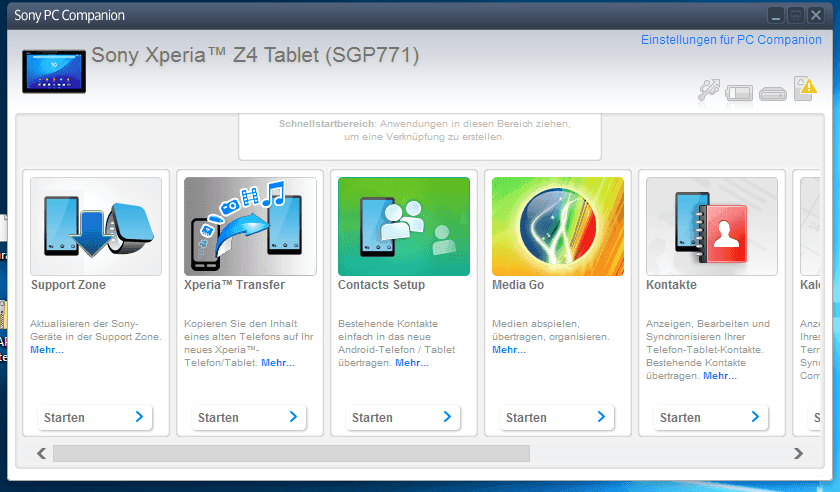Image resolution: width=840 pixels, height=492 pixels.
Task: Click the left arrow of the scrollbar
Action: coord(41,453)
